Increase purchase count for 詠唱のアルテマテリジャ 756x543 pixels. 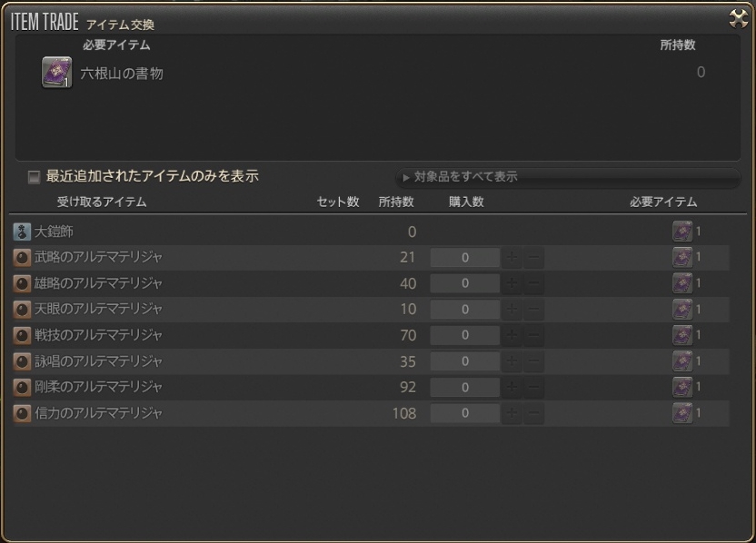(512, 362)
